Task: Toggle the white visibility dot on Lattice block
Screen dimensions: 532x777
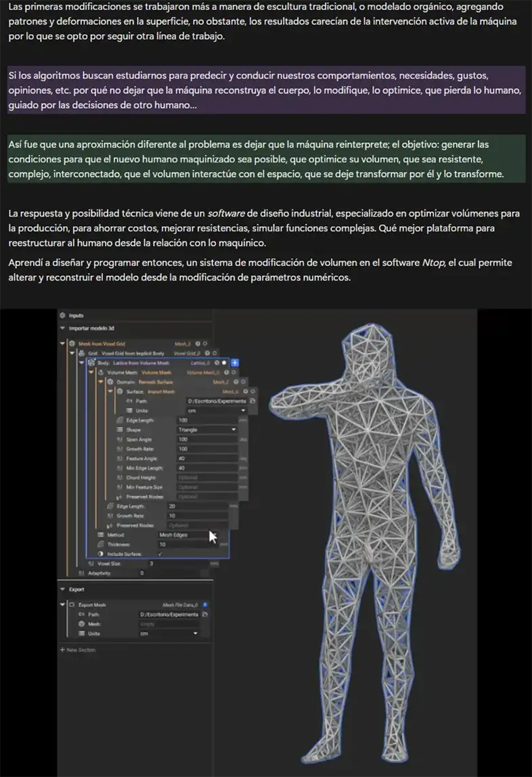Action: tap(225, 363)
